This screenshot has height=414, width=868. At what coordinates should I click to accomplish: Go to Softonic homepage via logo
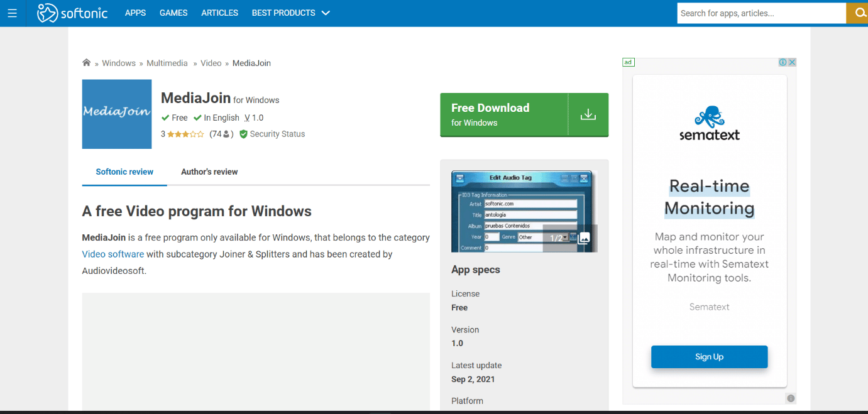click(72, 13)
